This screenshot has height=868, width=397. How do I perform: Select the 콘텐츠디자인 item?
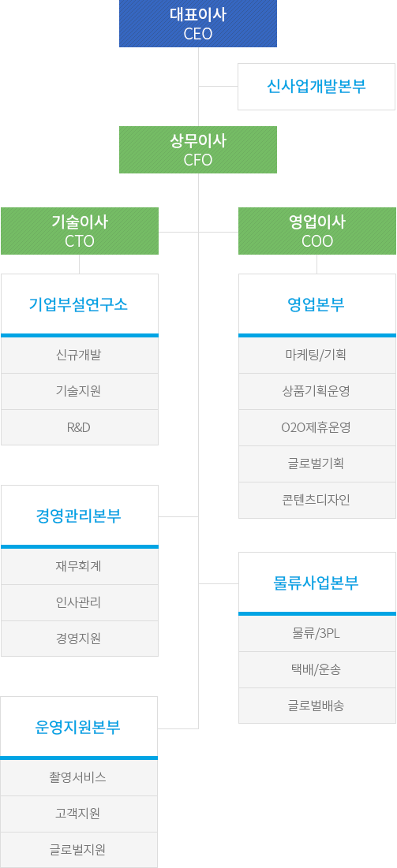point(317,500)
